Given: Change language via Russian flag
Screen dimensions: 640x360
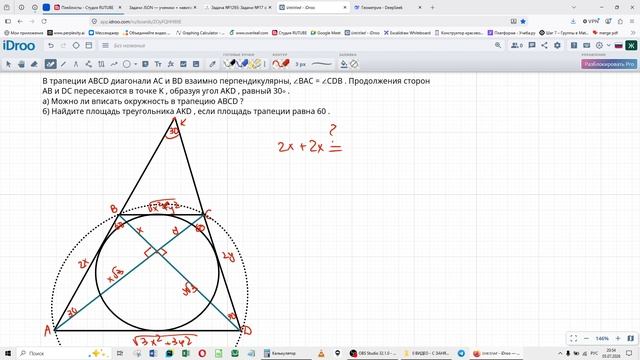Looking at the screenshot, I should pos(618,45).
